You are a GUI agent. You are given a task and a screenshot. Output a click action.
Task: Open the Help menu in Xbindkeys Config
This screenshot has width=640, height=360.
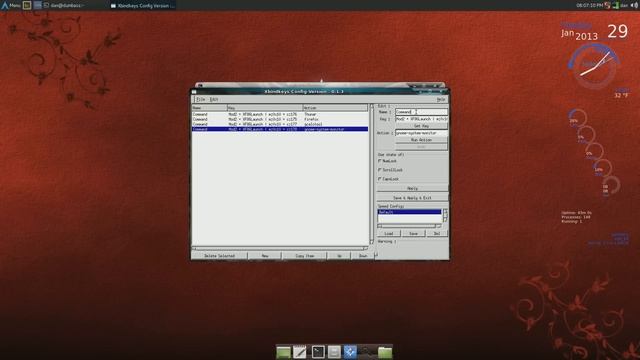440,99
